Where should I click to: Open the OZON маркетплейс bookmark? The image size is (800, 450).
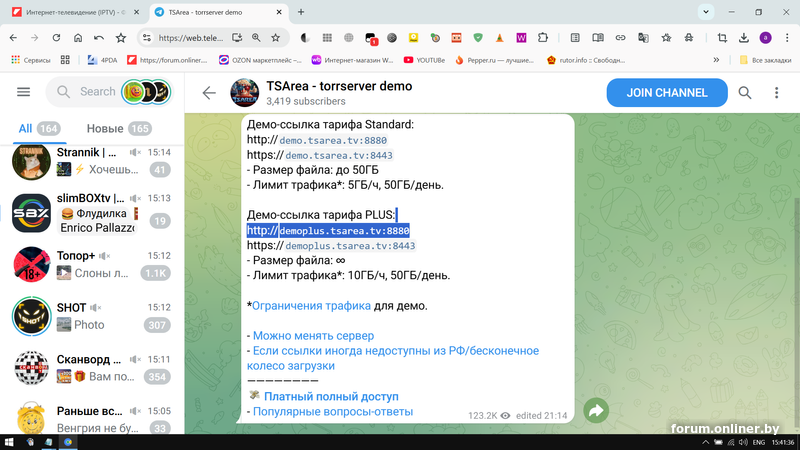[x=260, y=60]
